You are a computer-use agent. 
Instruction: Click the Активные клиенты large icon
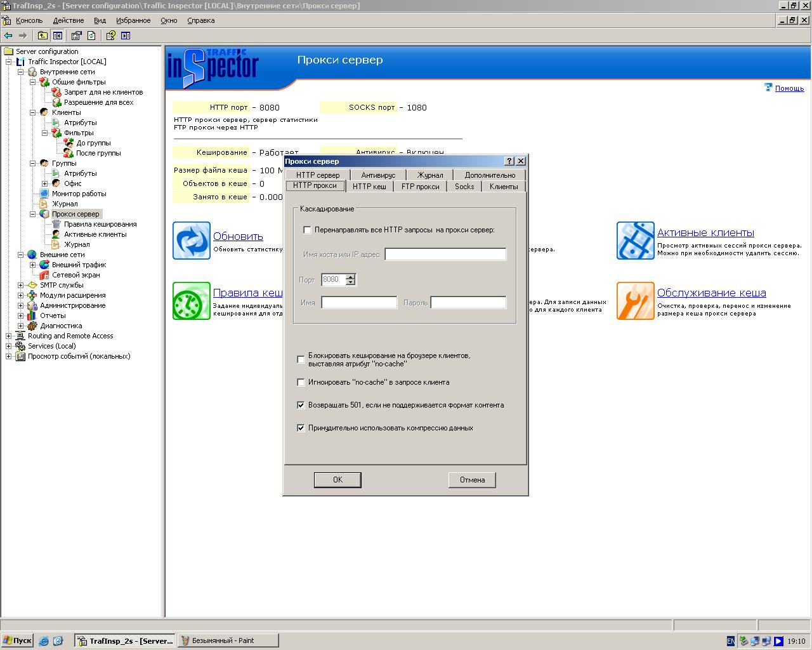[636, 241]
